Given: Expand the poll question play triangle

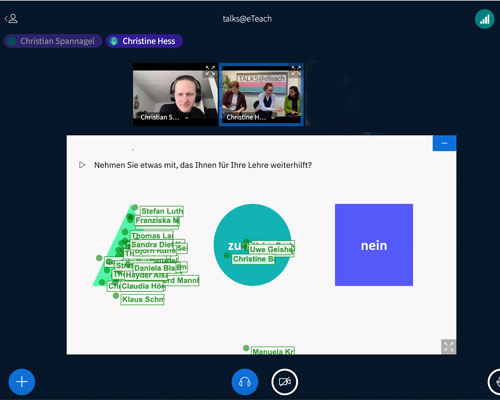Looking at the screenshot, I should (x=82, y=165).
